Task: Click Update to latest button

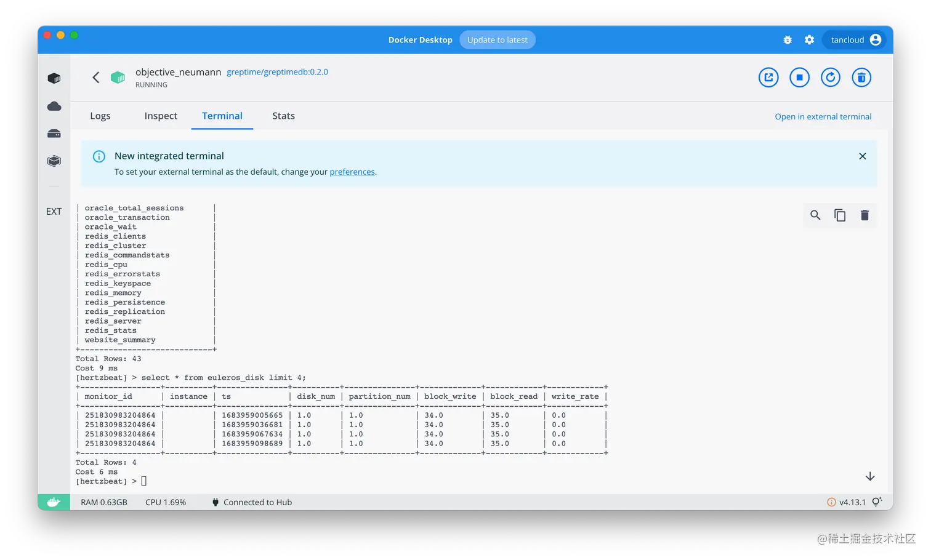Action: (x=498, y=40)
